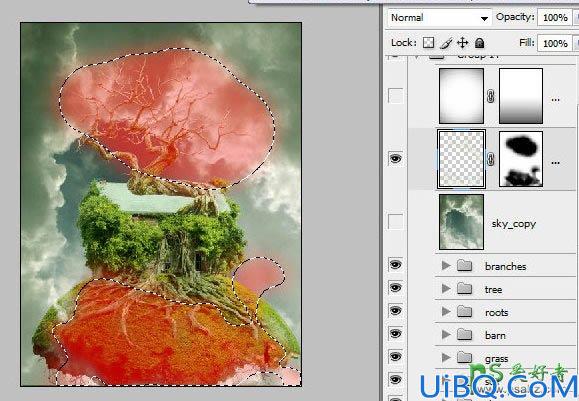Click the Fill 100% field
The width and height of the screenshot is (579, 401).
555,43
